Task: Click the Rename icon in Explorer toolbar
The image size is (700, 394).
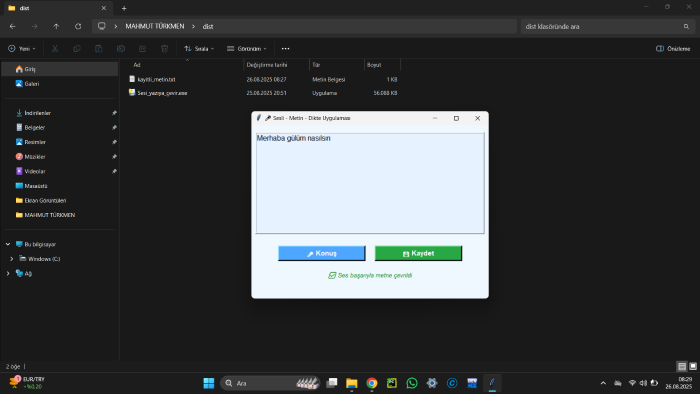Action: coord(121,49)
